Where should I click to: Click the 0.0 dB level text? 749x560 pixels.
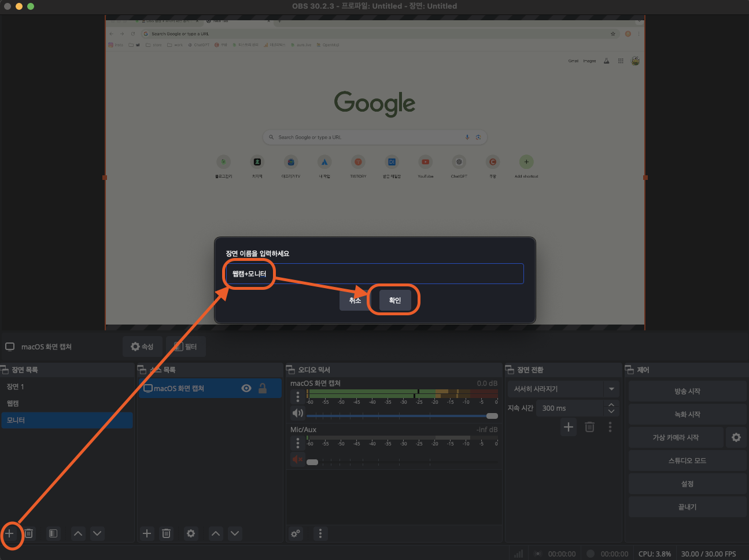[487, 383]
